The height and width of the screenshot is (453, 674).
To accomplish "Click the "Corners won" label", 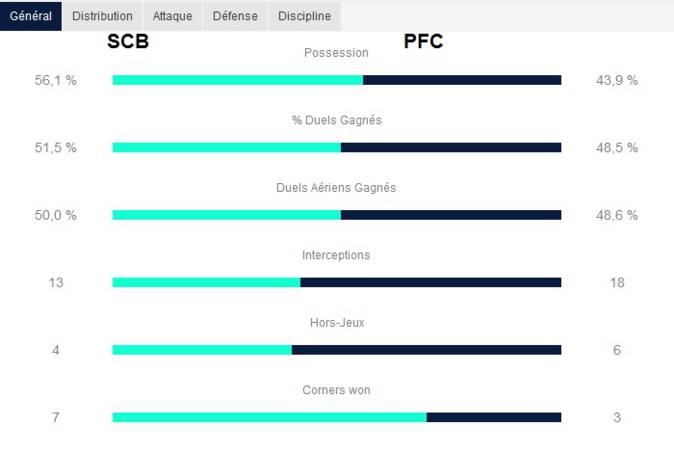I will pyautogui.click(x=336, y=390).
